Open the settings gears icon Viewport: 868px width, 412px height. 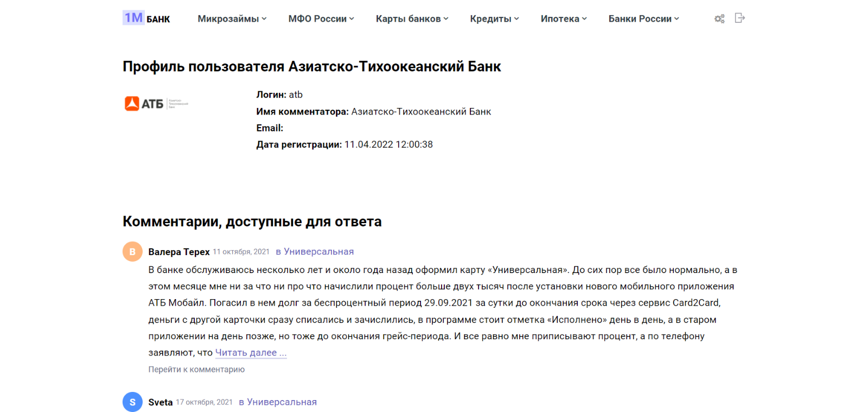(x=719, y=18)
